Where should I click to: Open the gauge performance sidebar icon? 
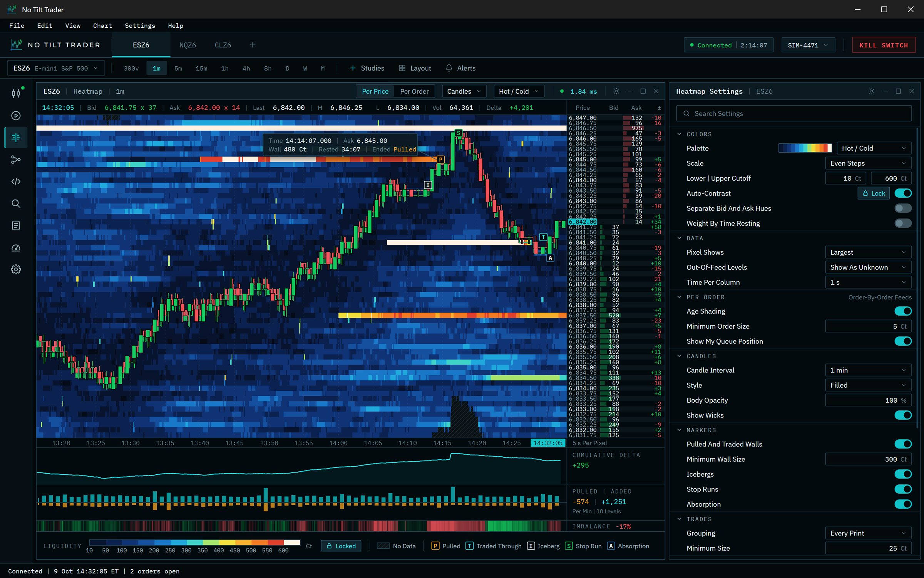point(16,248)
